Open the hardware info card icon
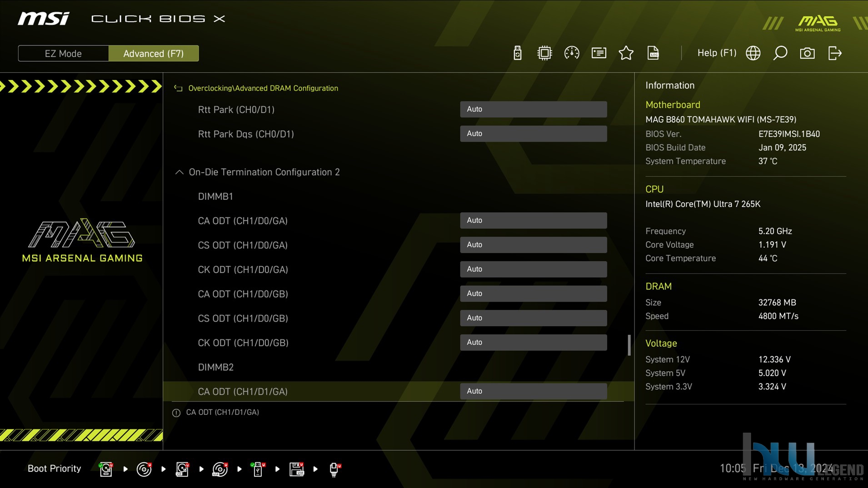The width and height of the screenshot is (868, 488). [x=599, y=53]
